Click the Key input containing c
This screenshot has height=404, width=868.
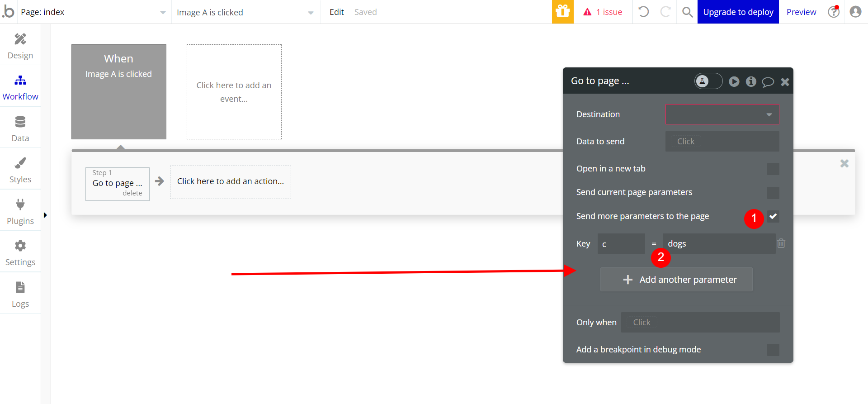[x=621, y=244]
